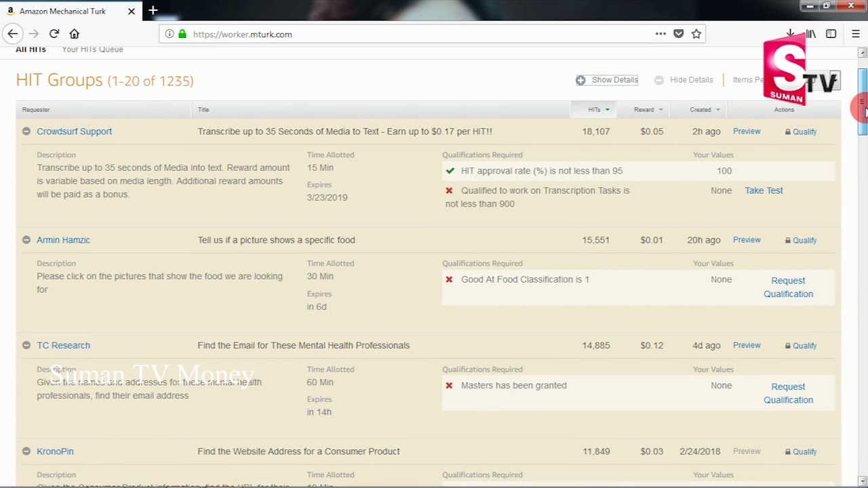Click the 18,107 HITs count
868x488 pixels.
tap(595, 131)
